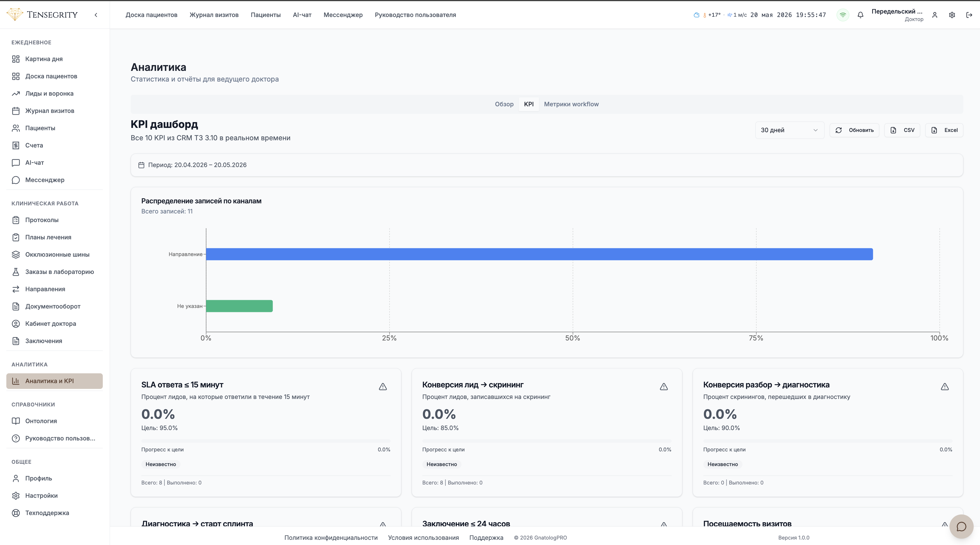Open Заключения in the sidebar

pyautogui.click(x=54, y=341)
